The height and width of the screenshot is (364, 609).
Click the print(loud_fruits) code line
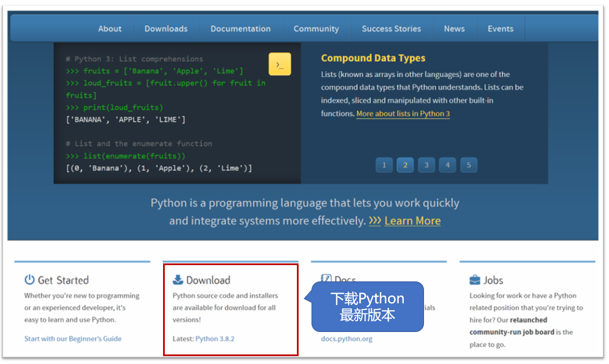point(115,107)
